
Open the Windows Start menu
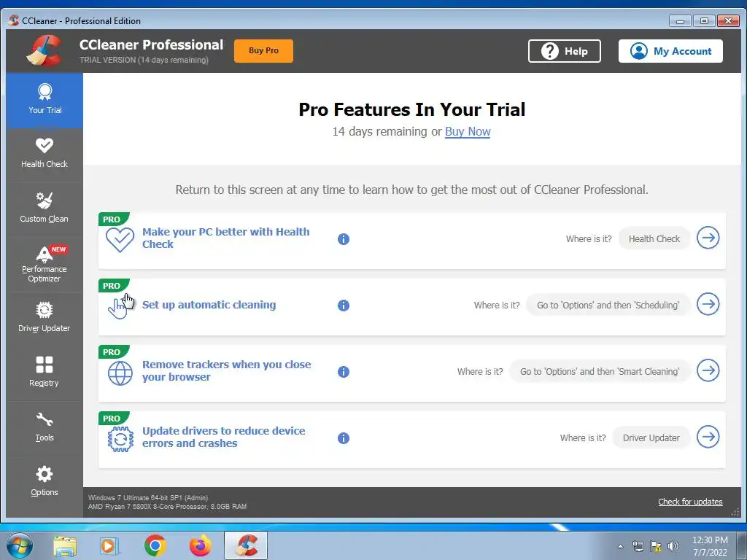(x=20, y=545)
